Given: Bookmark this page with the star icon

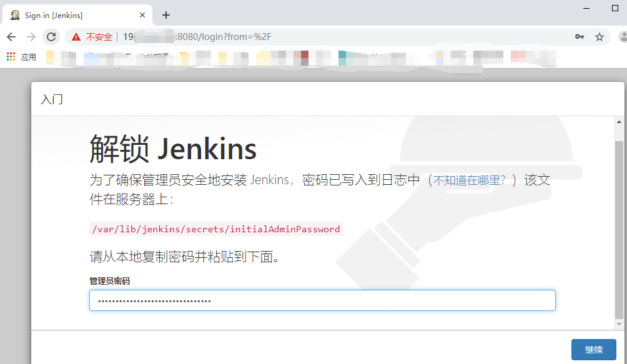Looking at the screenshot, I should 600,37.
